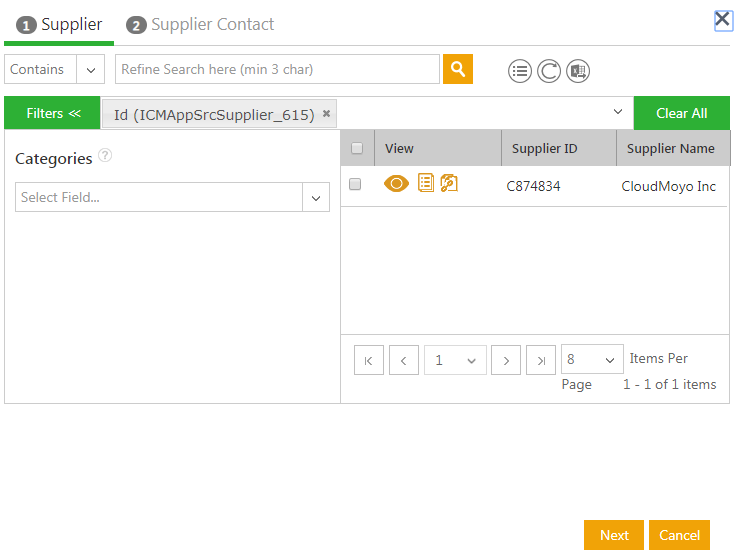Export results with the Excel icon

click(578, 71)
